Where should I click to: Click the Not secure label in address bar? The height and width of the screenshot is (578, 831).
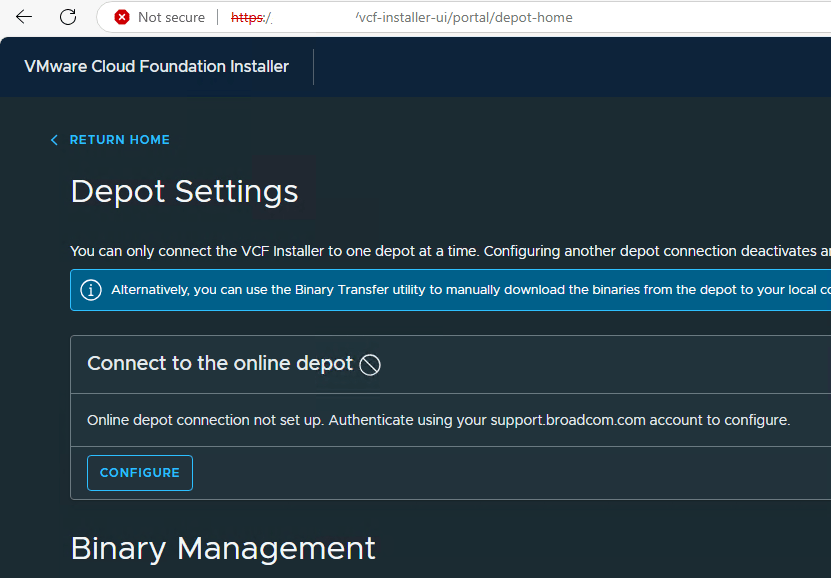click(x=171, y=17)
